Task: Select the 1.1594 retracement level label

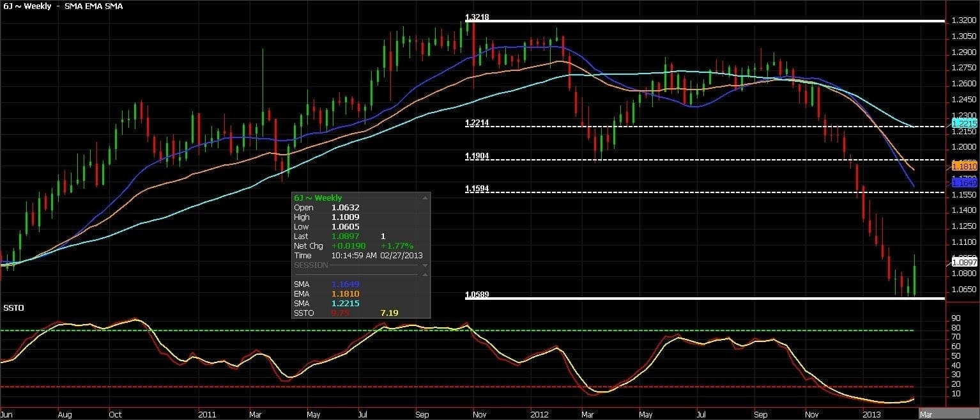Action: click(x=477, y=189)
